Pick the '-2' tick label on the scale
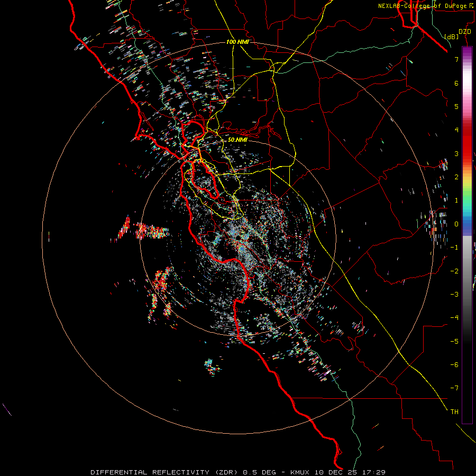This screenshot has height=476, width=476. pyautogui.click(x=454, y=271)
